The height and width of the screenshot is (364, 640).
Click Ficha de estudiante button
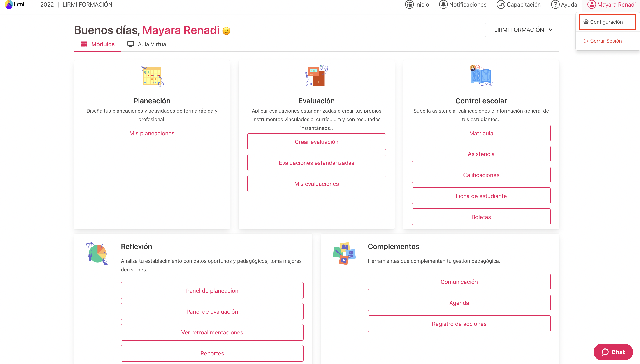pyautogui.click(x=481, y=196)
